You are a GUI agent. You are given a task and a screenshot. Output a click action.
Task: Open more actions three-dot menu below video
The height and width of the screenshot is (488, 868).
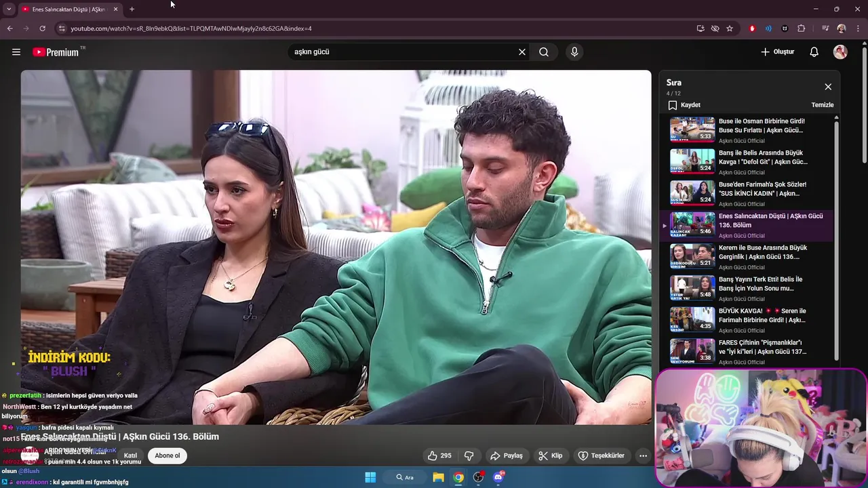pos(643,455)
